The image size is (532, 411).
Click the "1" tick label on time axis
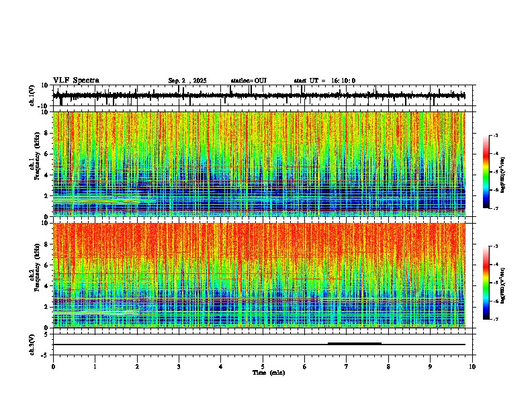(95, 367)
